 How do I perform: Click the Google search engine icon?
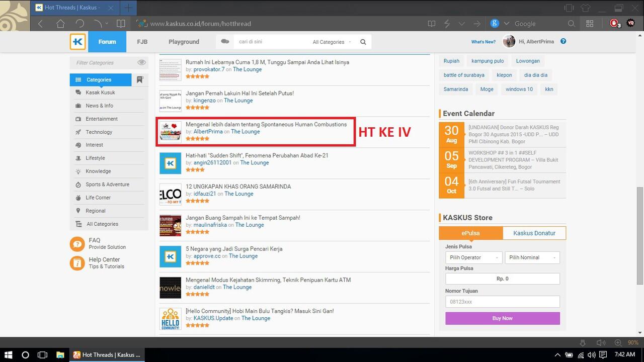click(495, 24)
